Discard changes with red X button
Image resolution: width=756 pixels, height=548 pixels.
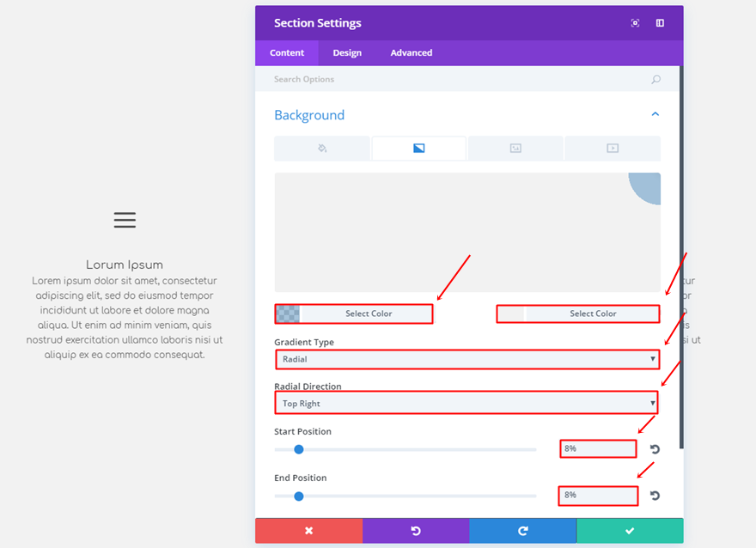[x=308, y=531]
